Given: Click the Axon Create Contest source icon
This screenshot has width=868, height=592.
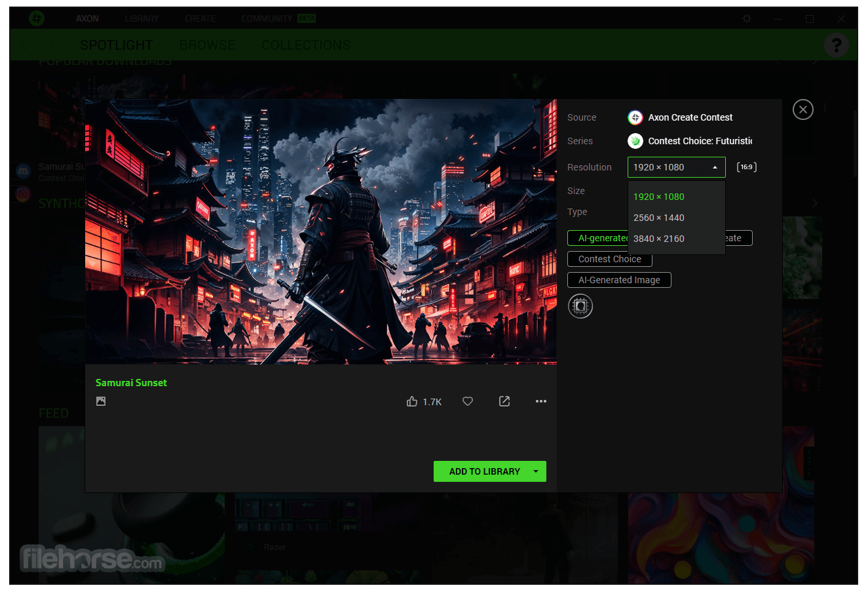Looking at the screenshot, I should click(635, 117).
